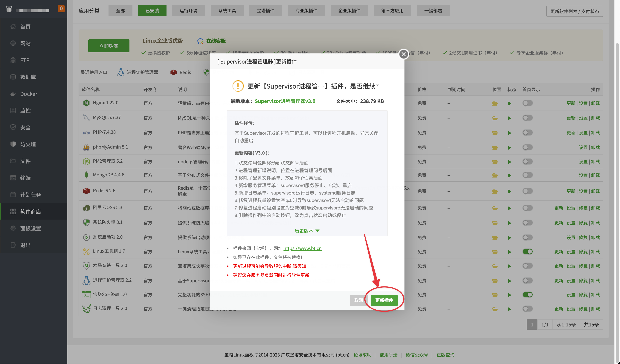Open 论坛求助 footer link
This screenshot has height=364, width=620.
[x=362, y=355]
